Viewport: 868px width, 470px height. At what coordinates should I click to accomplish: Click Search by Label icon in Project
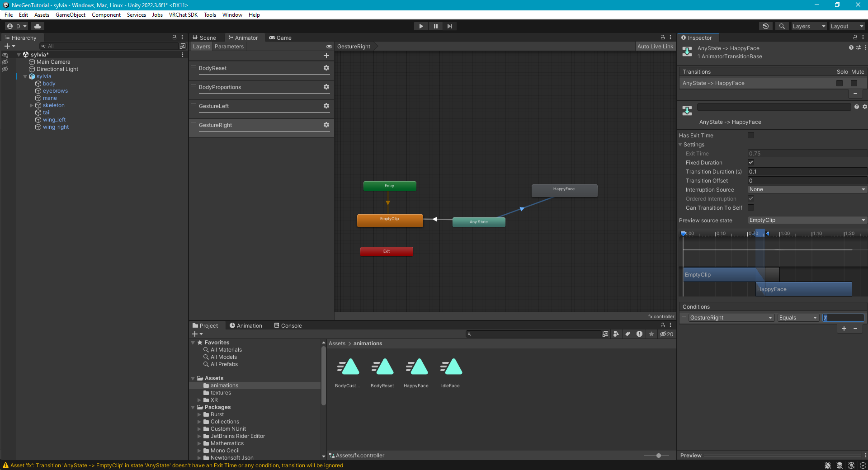(627, 334)
